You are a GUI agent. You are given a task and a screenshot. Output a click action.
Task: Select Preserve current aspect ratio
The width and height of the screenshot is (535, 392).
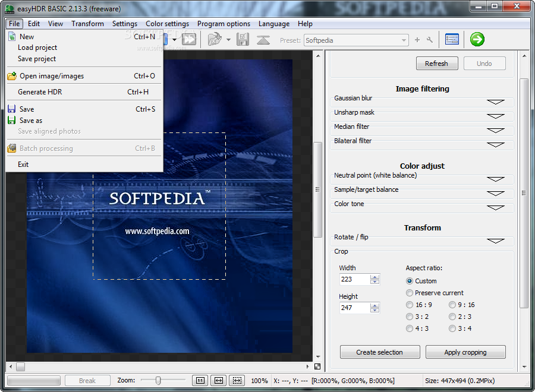410,293
